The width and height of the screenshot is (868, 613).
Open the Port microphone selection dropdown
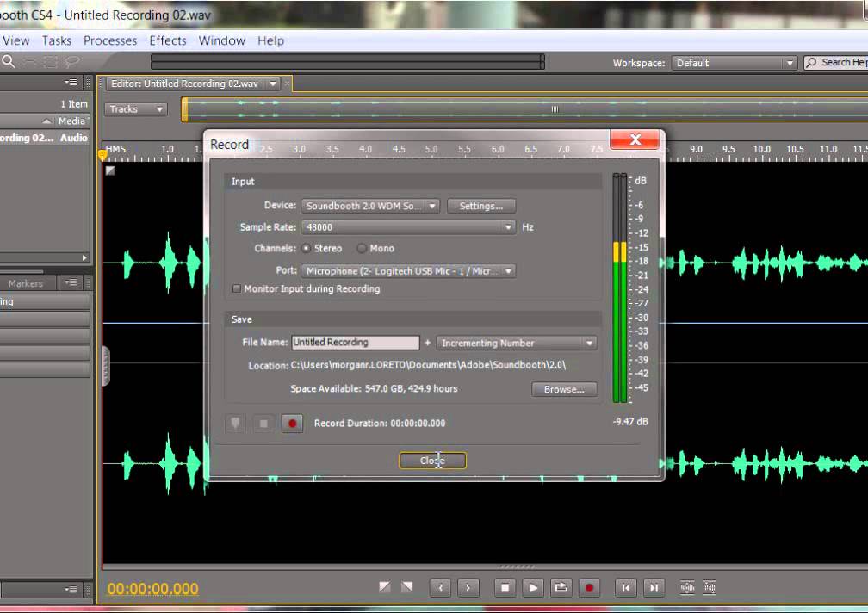click(x=508, y=270)
